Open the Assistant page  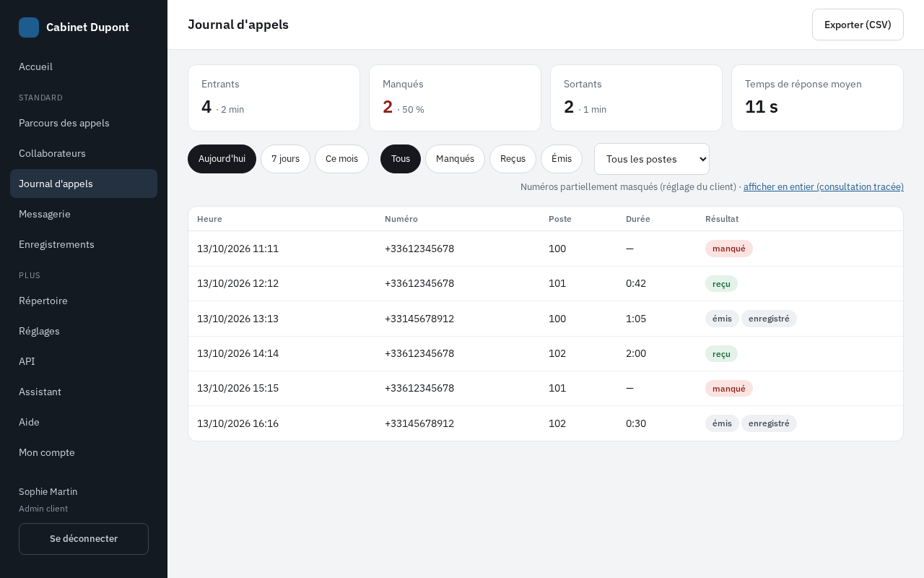point(84,392)
